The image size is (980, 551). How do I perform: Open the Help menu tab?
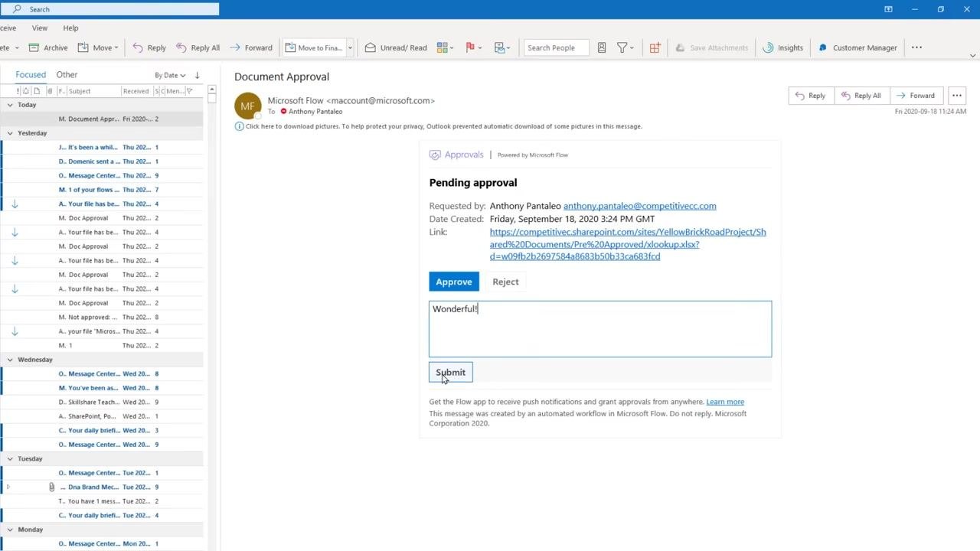(x=70, y=28)
